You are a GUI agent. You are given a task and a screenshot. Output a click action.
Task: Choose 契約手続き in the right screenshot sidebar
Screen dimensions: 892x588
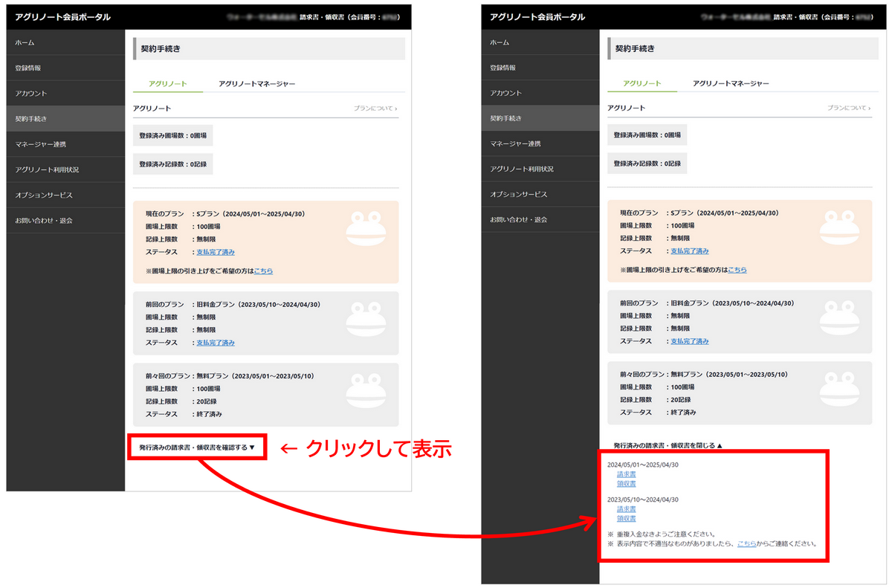540,118
